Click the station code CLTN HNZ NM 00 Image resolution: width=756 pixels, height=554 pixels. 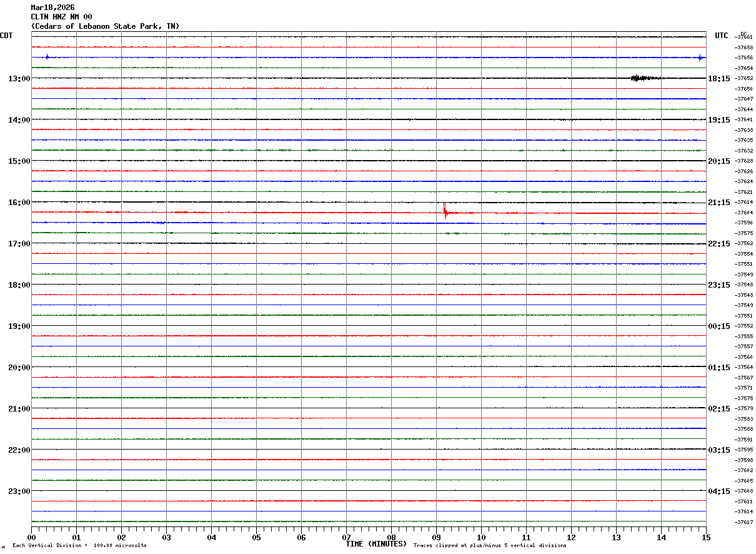[61, 17]
